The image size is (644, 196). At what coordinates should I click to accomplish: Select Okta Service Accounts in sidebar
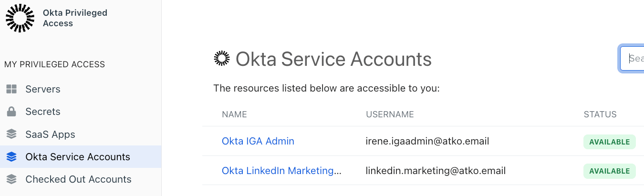78,157
